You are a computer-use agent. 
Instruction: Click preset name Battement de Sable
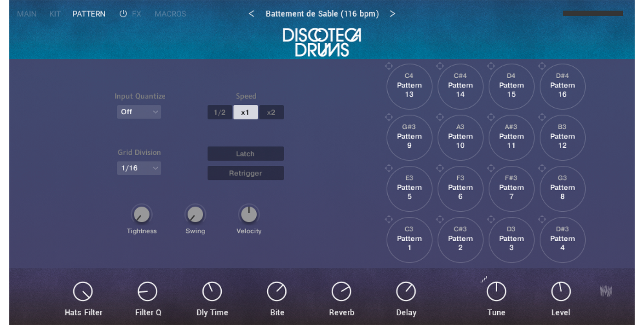point(322,14)
